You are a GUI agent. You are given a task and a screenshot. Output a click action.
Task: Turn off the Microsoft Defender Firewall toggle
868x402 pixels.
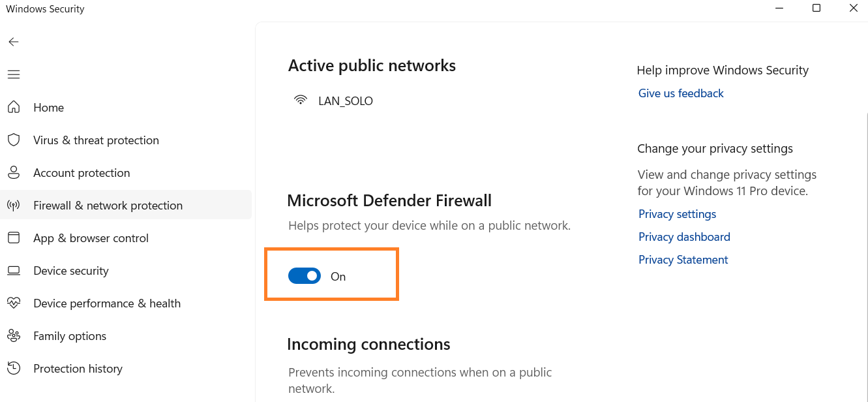click(x=305, y=276)
